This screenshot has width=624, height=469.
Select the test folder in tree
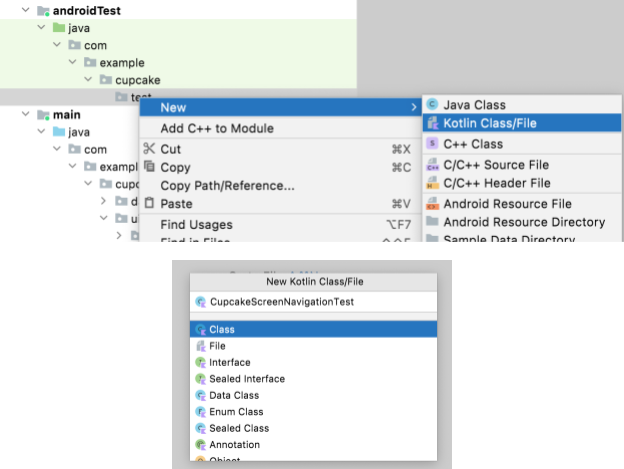[141, 97]
